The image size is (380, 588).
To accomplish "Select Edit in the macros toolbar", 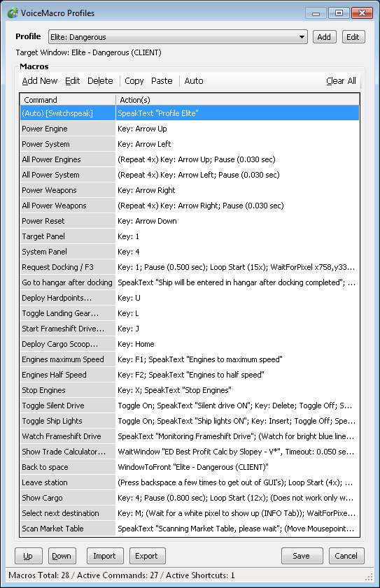I will [x=73, y=81].
